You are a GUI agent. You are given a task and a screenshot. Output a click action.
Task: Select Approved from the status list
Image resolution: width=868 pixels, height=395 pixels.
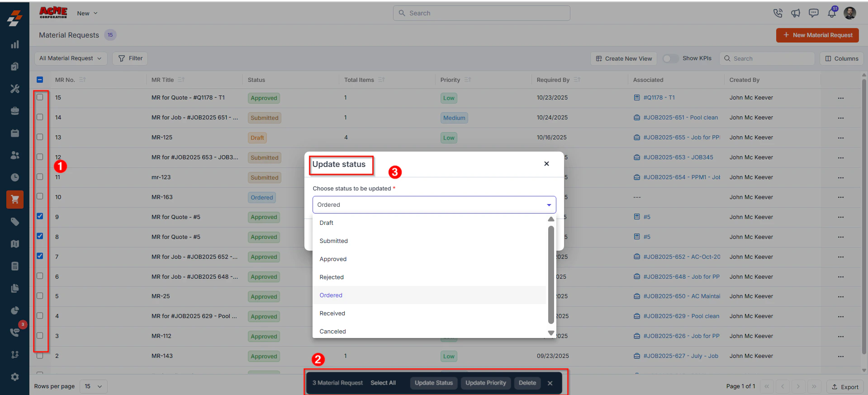click(429, 259)
